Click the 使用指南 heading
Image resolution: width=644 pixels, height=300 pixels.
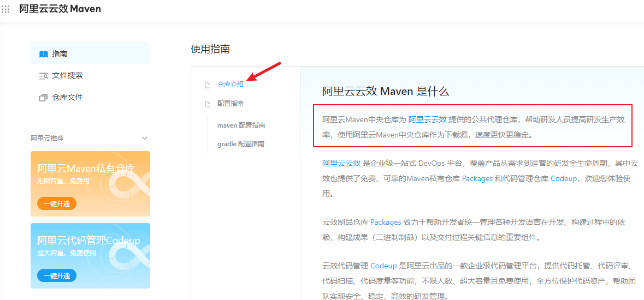pos(210,50)
